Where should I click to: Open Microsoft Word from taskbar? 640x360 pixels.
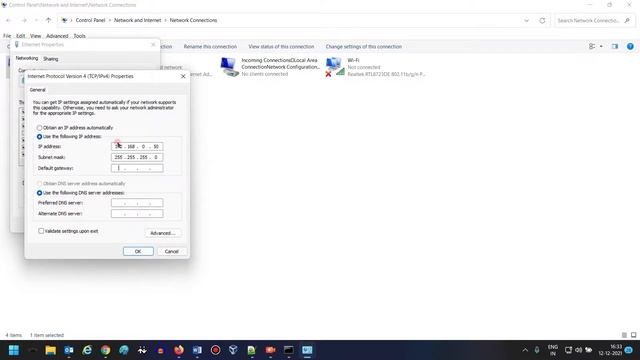[197, 350]
